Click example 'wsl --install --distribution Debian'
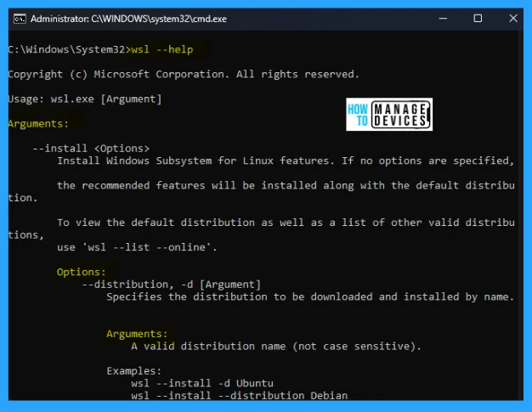532x412 pixels. coord(240,395)
